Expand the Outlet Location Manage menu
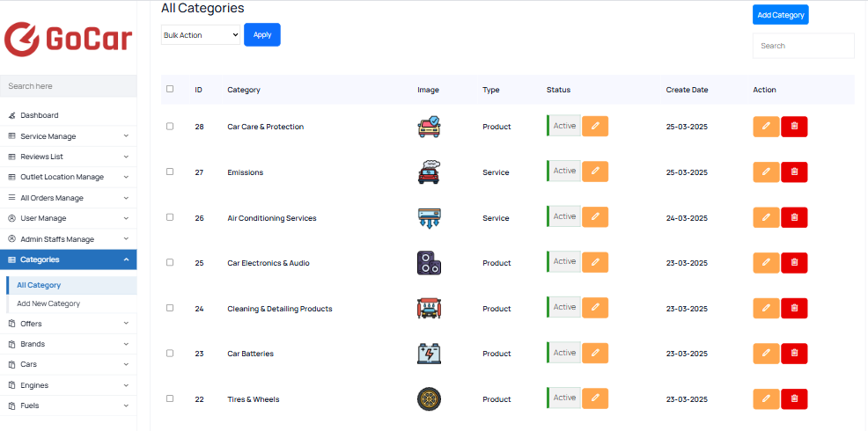868x431 pixels. (x=68, y=177)
